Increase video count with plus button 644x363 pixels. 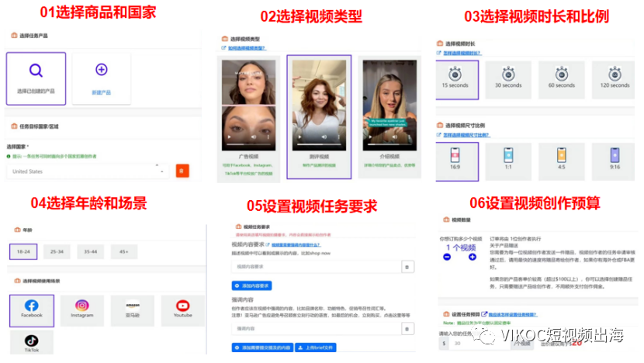click(x=473, y=257)
